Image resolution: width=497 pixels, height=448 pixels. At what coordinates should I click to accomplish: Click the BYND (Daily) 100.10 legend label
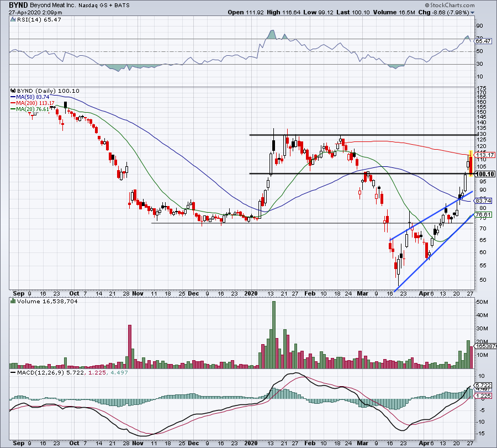[x=48, y=91]
